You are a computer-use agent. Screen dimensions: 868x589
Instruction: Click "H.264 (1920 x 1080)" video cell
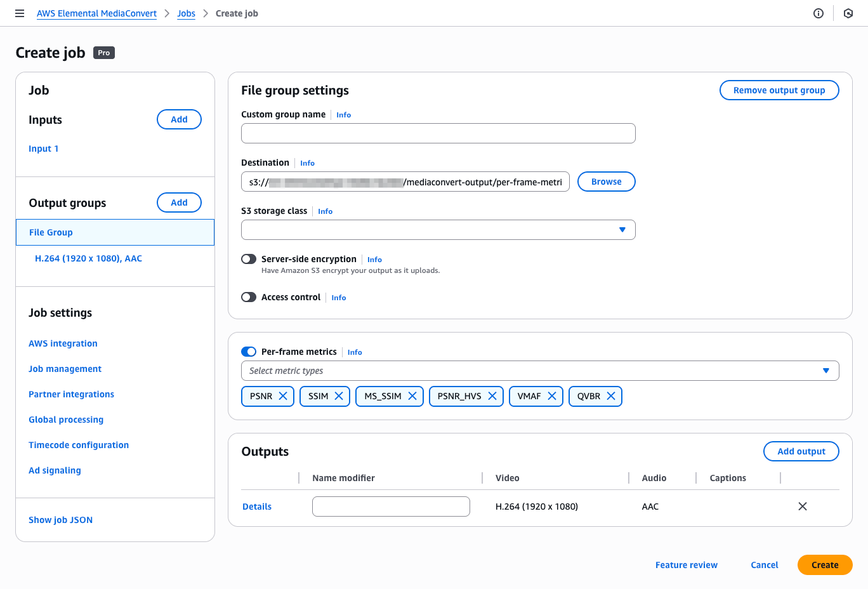pos(537,506)
